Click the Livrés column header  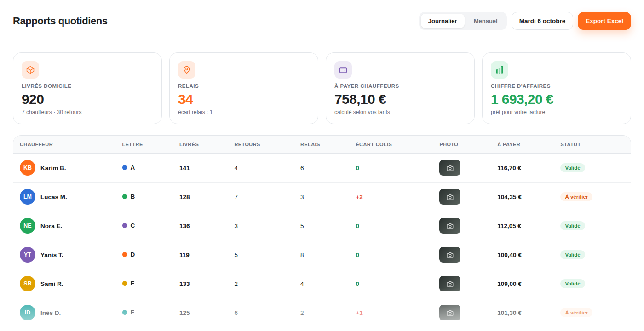tap(189, 144)
